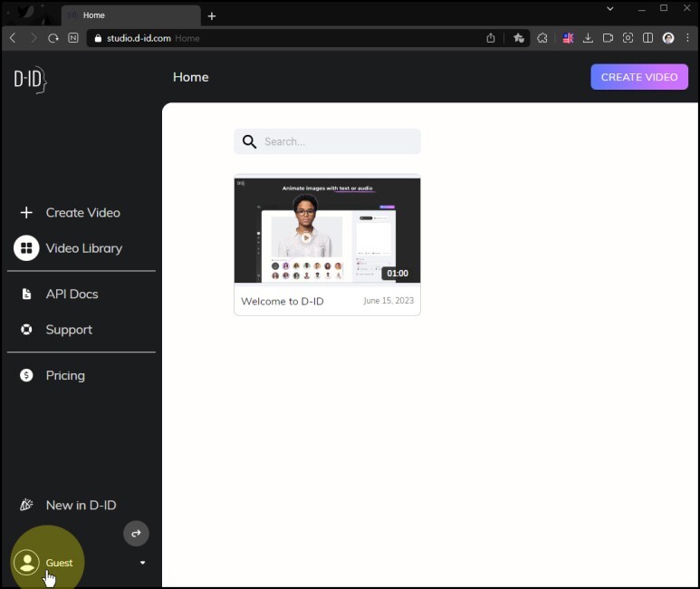This screenshot has width=700, height=589.
Task: Click the site lock icon
Action: pyautogui.click(x=98, y=38)
